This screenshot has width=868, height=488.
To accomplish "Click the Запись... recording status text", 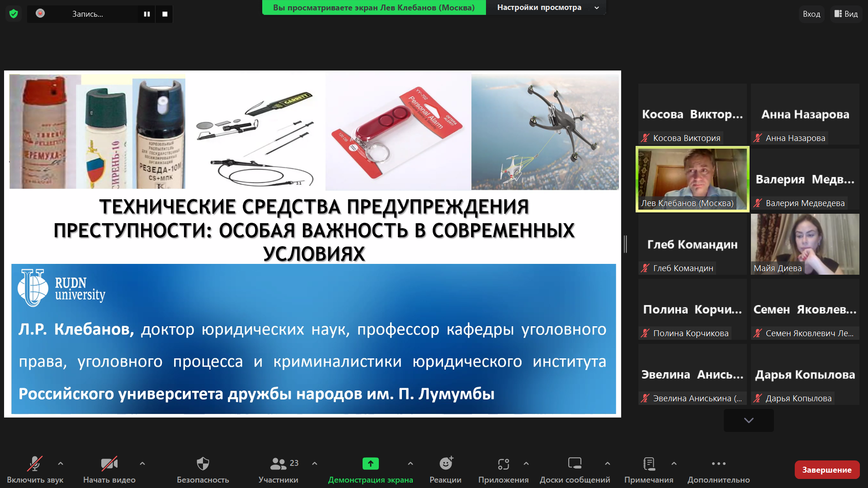I will click(88, 14).
